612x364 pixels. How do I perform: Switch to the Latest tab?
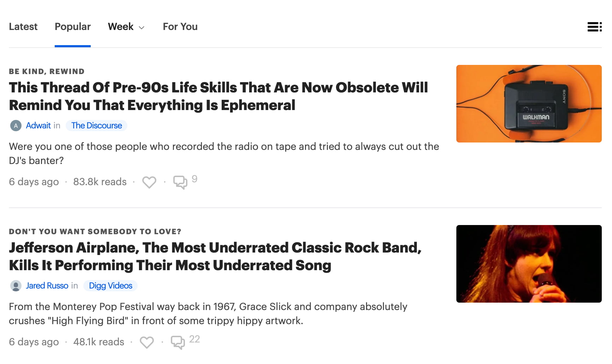(x=23, y=27)
